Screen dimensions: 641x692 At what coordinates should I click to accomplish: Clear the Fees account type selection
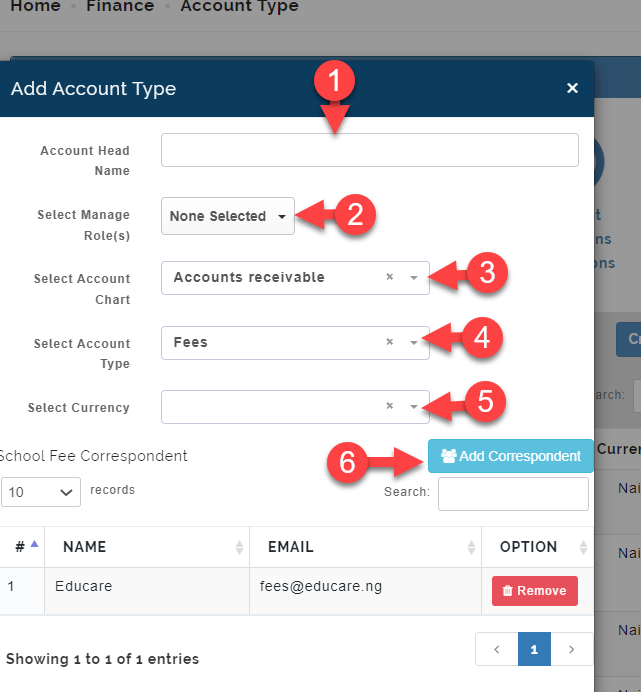389,342
